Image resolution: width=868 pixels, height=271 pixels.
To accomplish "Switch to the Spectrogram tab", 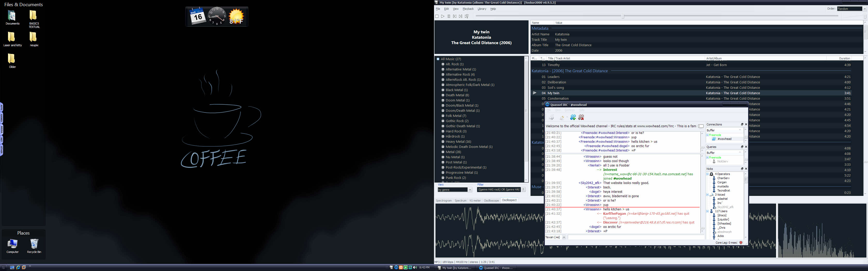I will pos(444,201).
